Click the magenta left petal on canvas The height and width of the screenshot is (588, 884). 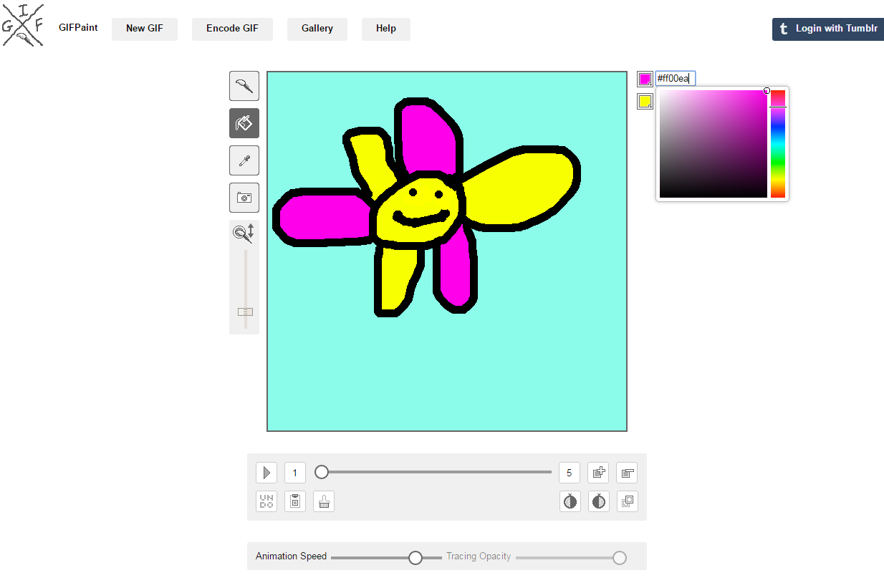(324, 218)
